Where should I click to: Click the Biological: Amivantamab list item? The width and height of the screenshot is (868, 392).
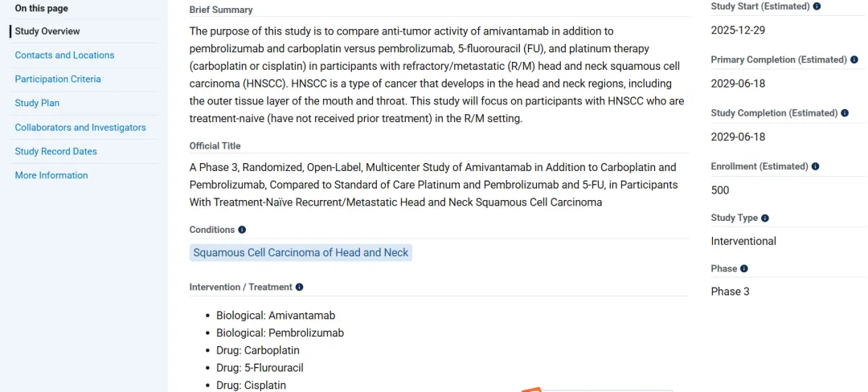[276, 316]
